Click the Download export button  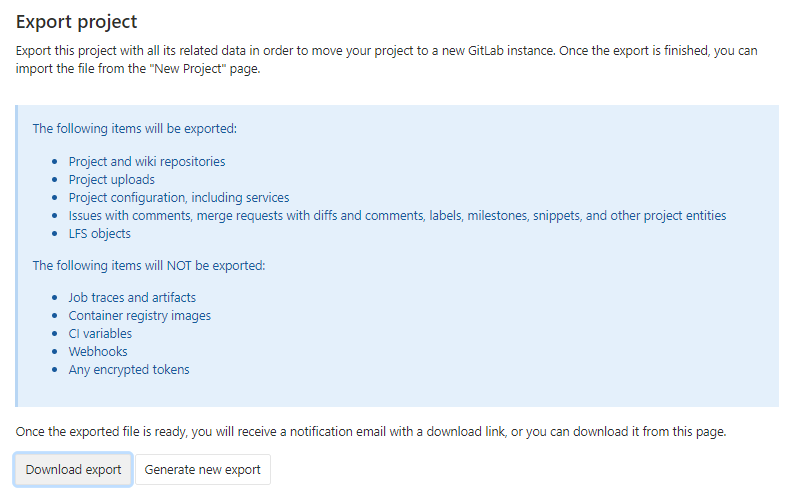click(x=73, y=470)
